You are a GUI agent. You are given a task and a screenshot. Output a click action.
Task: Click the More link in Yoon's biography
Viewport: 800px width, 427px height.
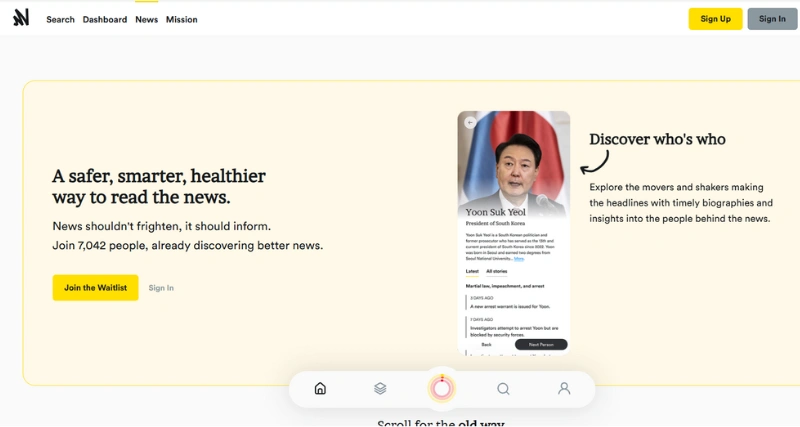pos(519,259)
